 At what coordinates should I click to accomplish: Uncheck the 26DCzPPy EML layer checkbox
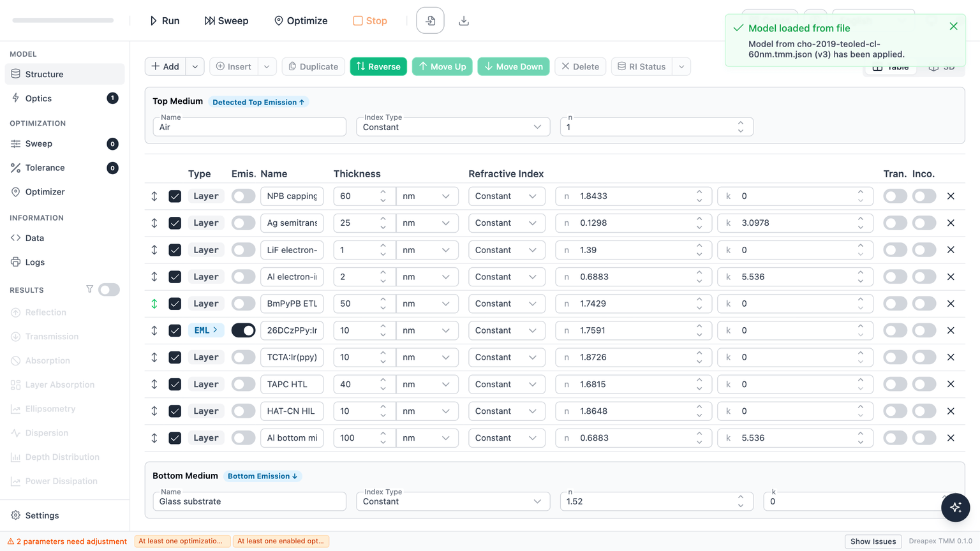point(175,330)
